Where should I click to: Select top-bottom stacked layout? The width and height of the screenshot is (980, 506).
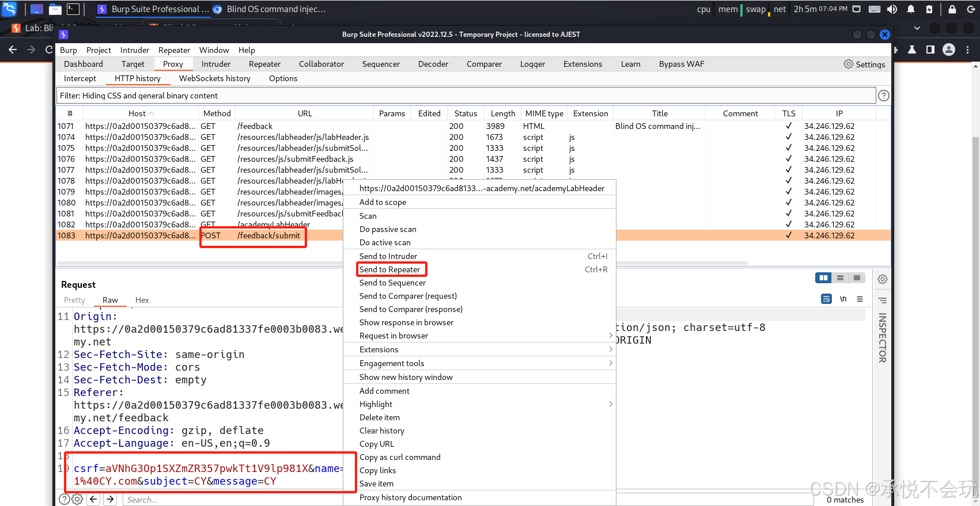pos(840,278)
